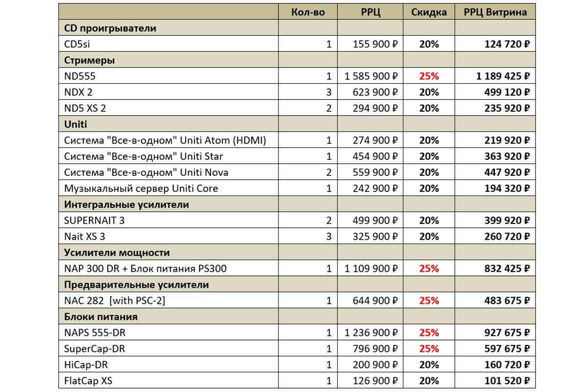Screen dimensions: 588x392
Task: Select the CD5si product cell
Action: [x=77, y=44]
